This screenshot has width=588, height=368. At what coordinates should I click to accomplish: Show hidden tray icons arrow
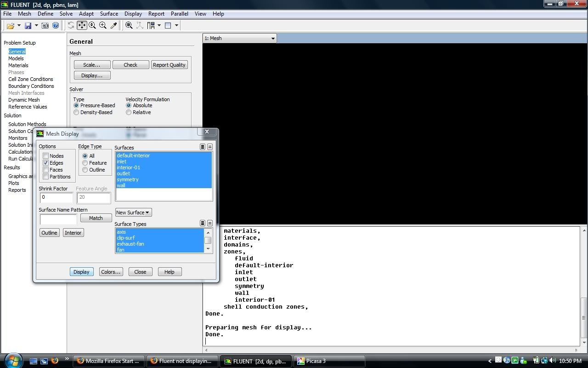[x=490, y=361]
